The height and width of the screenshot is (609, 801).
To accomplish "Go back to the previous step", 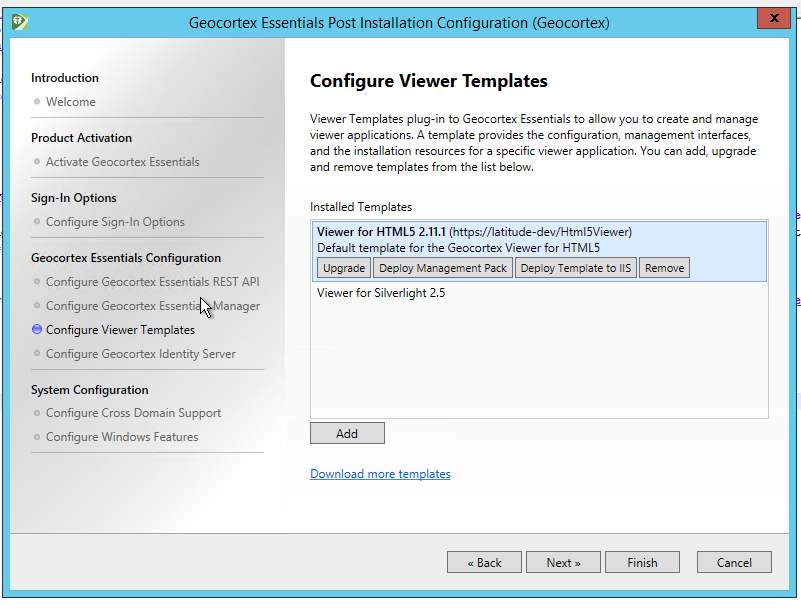I will 484,562.
